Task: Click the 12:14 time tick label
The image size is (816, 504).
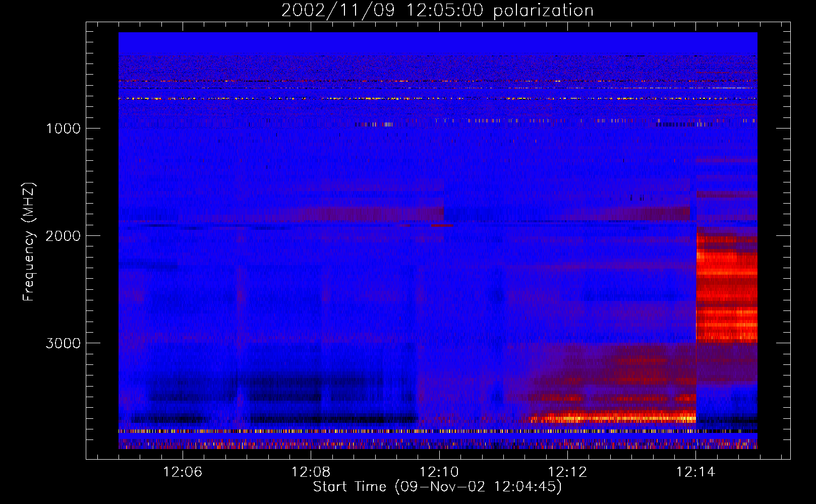Action: tap(696, 472)
